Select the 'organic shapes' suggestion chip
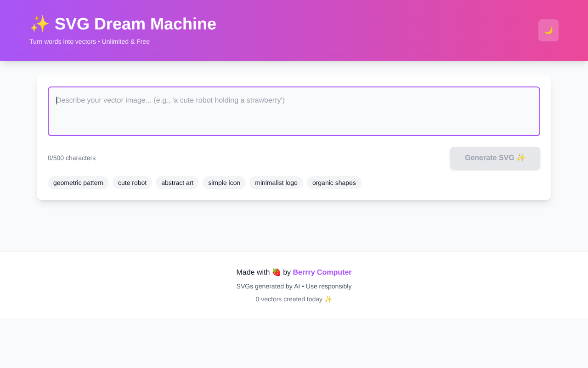Screen dimensions: 588x368 pos(334,183)
